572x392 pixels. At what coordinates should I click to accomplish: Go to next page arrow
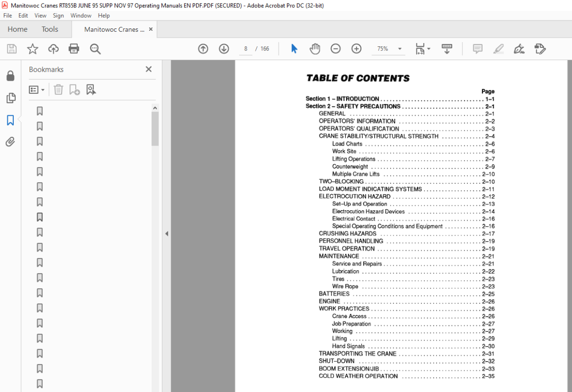[224, 49]
